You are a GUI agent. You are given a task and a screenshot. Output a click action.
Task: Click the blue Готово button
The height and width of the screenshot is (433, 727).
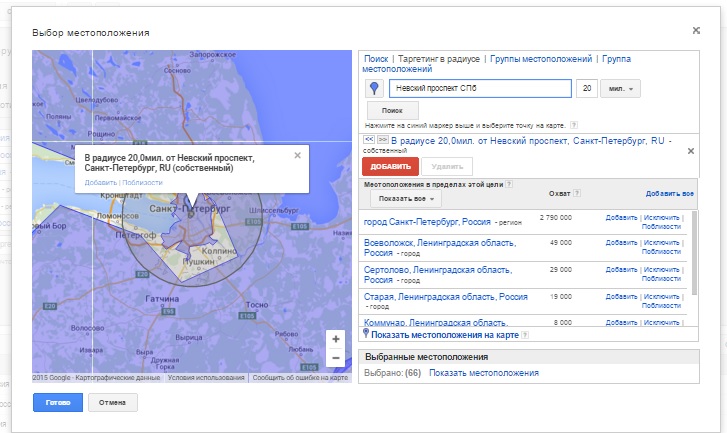(x=58, y=402)
